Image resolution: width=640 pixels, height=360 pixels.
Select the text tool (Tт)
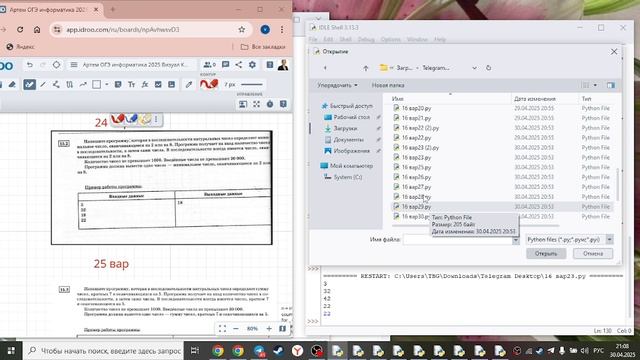131,84
